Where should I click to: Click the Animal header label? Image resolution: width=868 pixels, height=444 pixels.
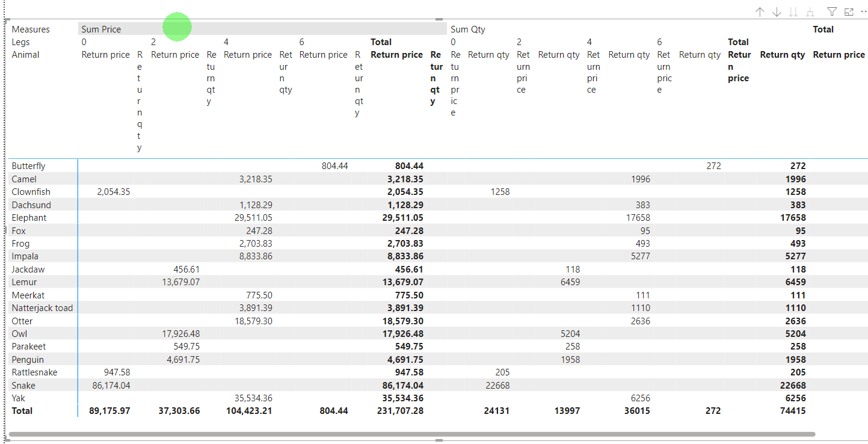25,55
